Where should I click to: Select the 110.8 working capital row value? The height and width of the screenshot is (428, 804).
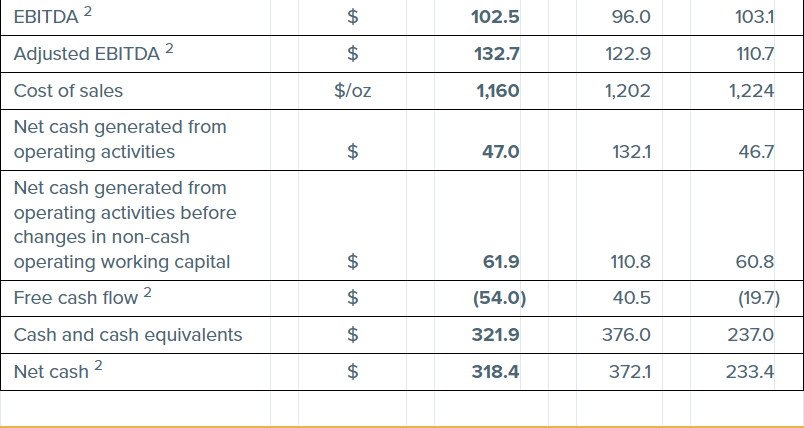(x=630, y=262)
